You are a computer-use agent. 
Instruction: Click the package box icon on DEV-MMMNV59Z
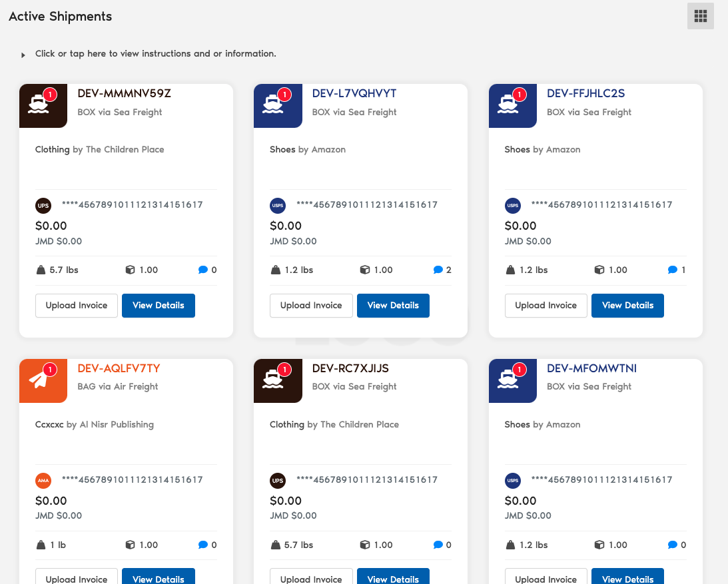pyautogui.click(x=131, y=270)
